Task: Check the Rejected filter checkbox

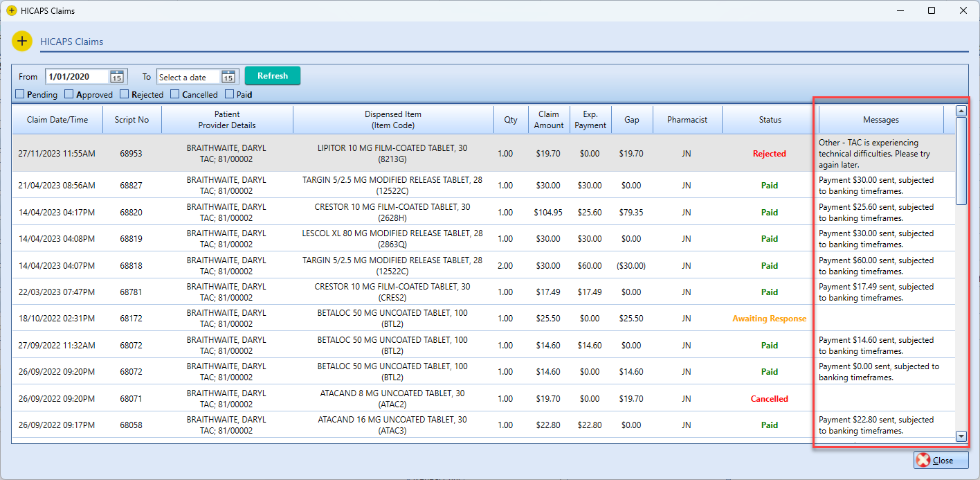Action: (x=125, y=94)
